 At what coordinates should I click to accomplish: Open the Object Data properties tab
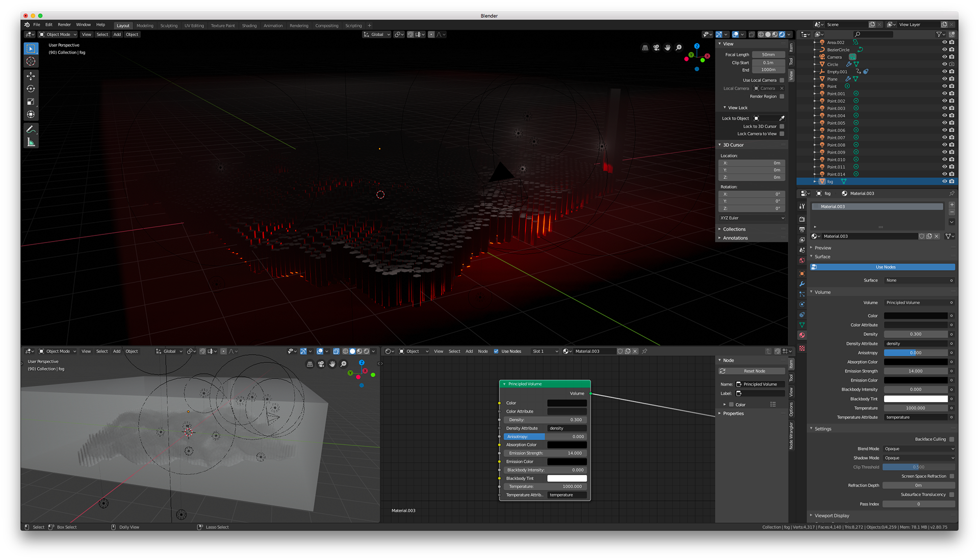tap(802, 325)
